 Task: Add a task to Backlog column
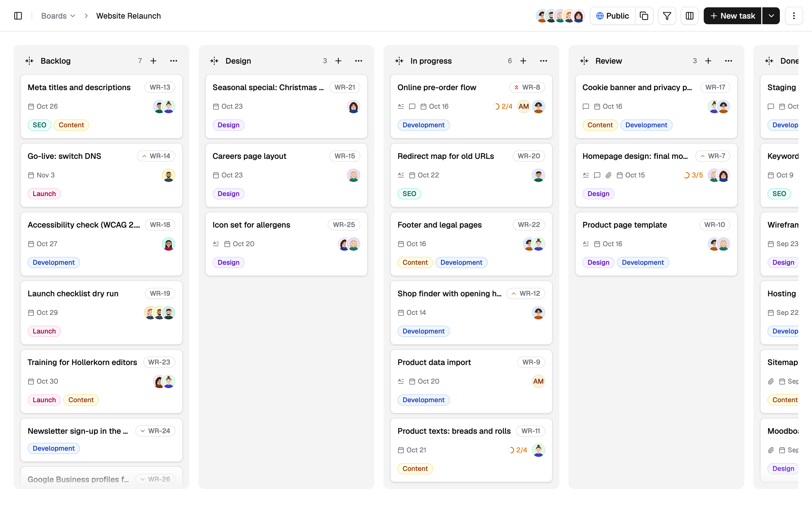(153, 61)
